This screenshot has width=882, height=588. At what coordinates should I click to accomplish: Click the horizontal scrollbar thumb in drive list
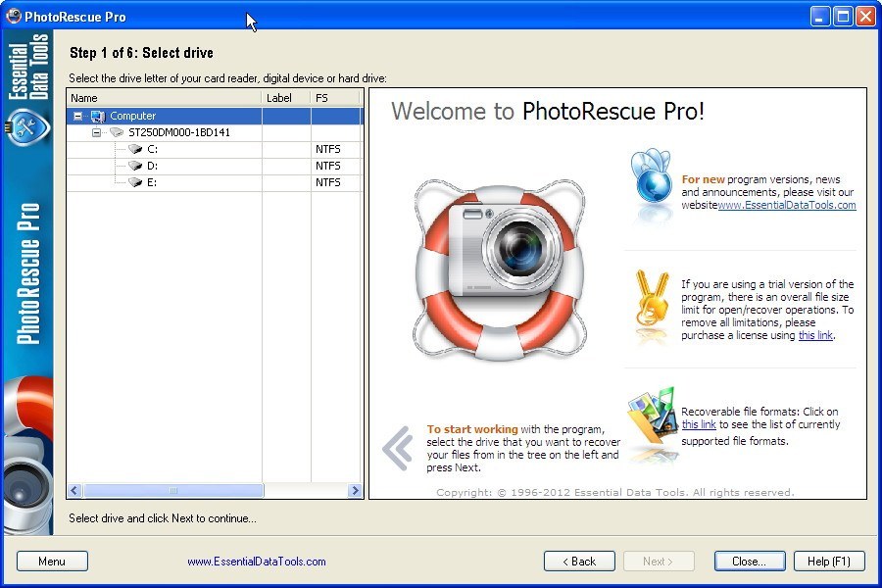(x=173, y=491)
